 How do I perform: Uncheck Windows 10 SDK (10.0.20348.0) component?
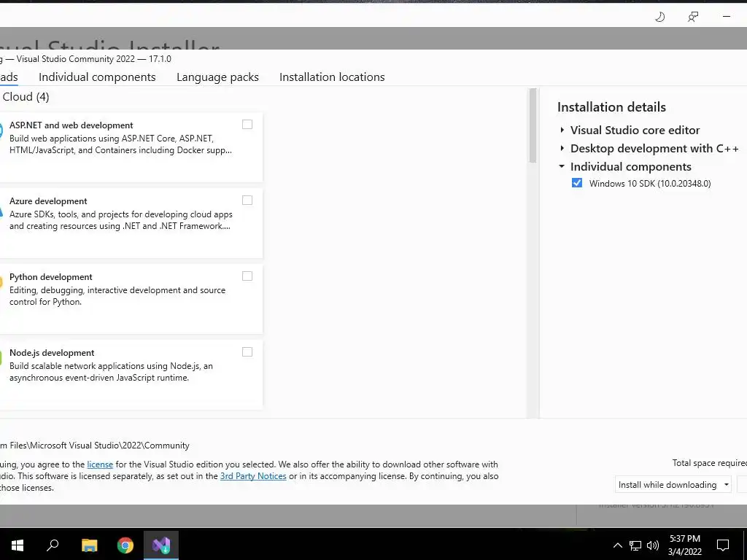coord(577,183)
